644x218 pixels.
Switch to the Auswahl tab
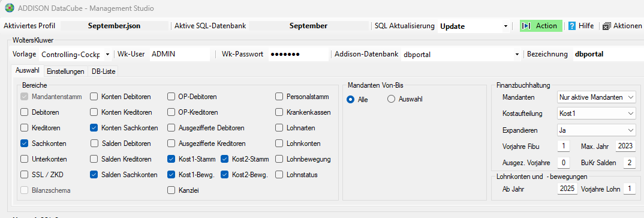(x=28, y=71)
